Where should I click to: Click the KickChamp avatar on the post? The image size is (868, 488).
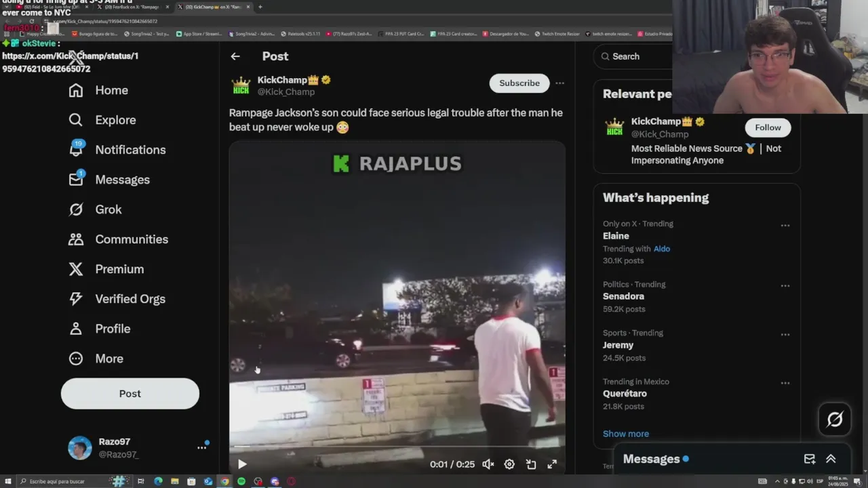pyautogui.click(x=241, y=85)
